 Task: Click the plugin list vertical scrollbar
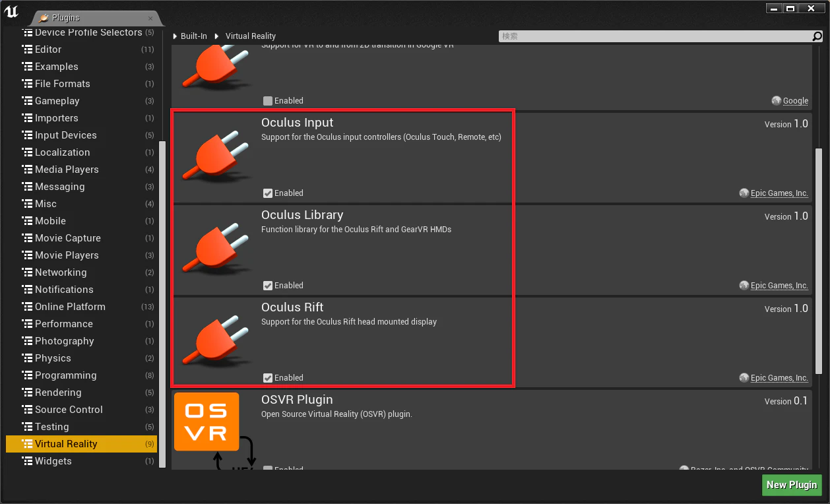coord(819,261)
